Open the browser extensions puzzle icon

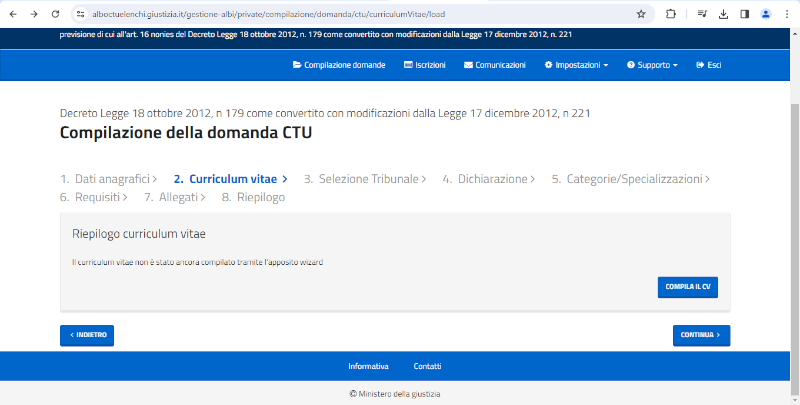671,14
